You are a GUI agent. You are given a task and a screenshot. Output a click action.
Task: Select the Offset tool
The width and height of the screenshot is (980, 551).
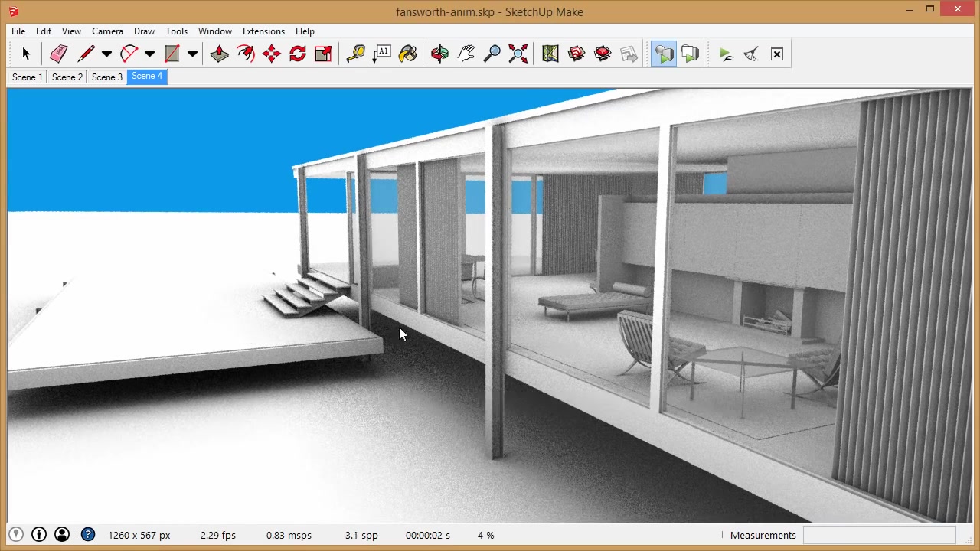246,54
